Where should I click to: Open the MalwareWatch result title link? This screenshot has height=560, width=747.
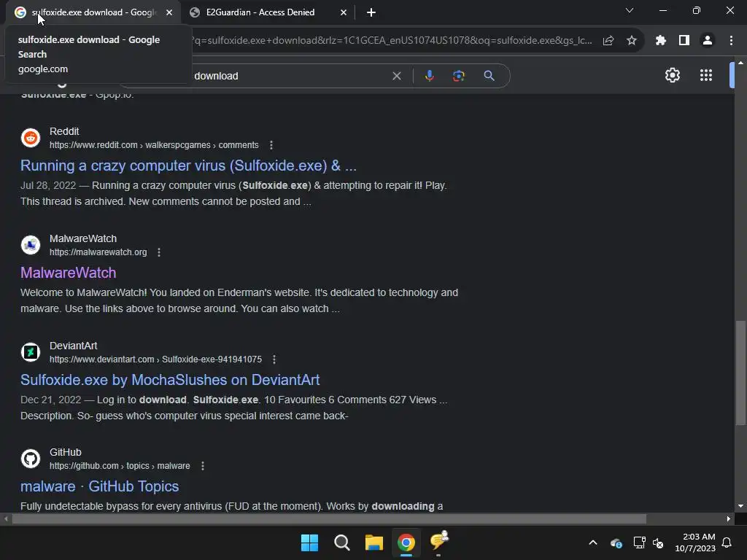pos(68,273)
